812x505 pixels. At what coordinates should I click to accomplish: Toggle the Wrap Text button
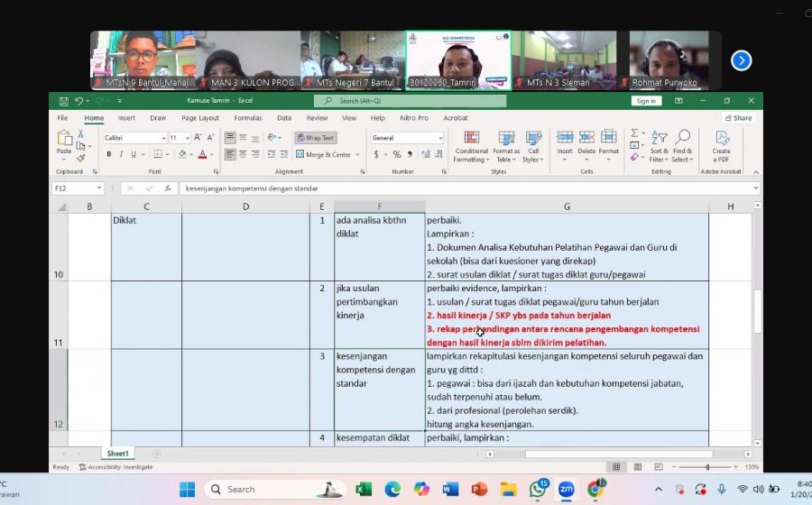[x=315, y=138]
